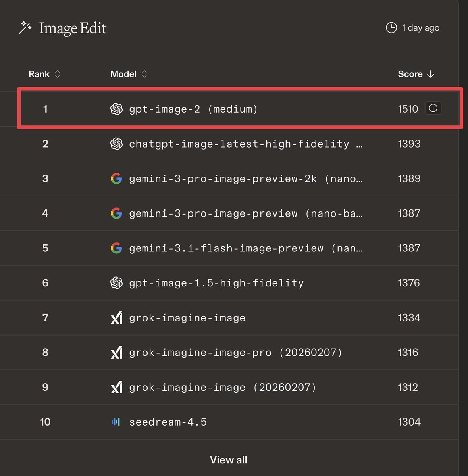Viewport: 468px width, 476px height.
Task: Select the grok-imagine-image (20260207) row
Action: click(x=222, y=387)
